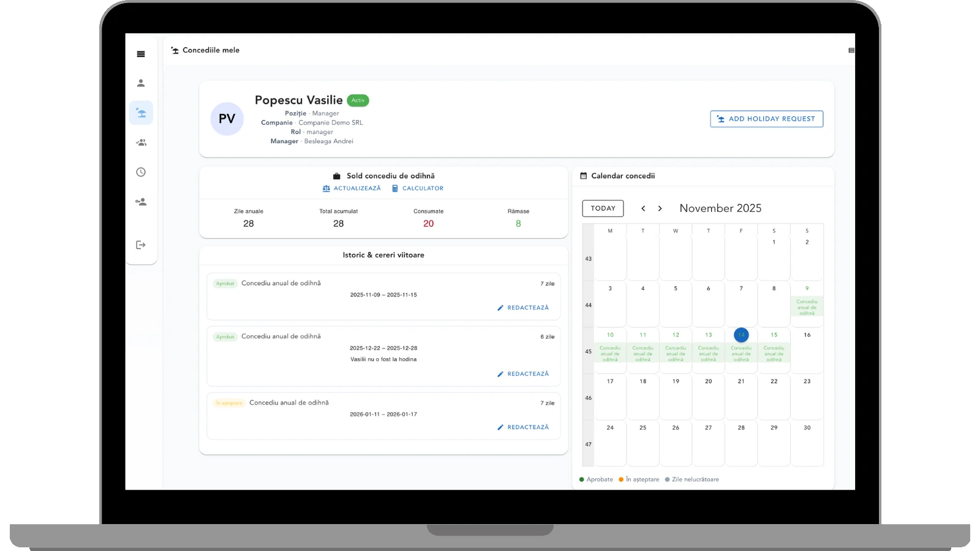
Task: Click Total acumulat value 28
Action: point(338,223)
